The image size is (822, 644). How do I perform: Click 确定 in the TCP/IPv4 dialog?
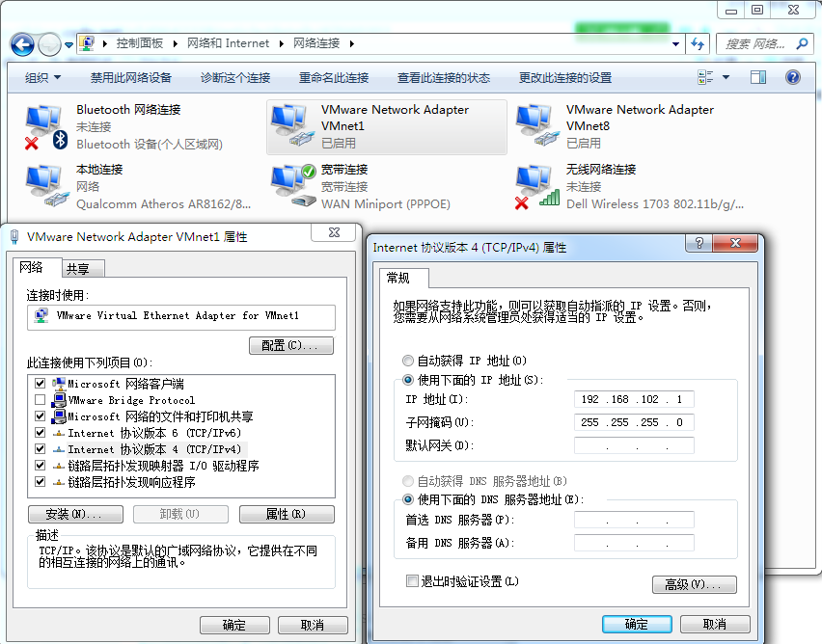637,624
